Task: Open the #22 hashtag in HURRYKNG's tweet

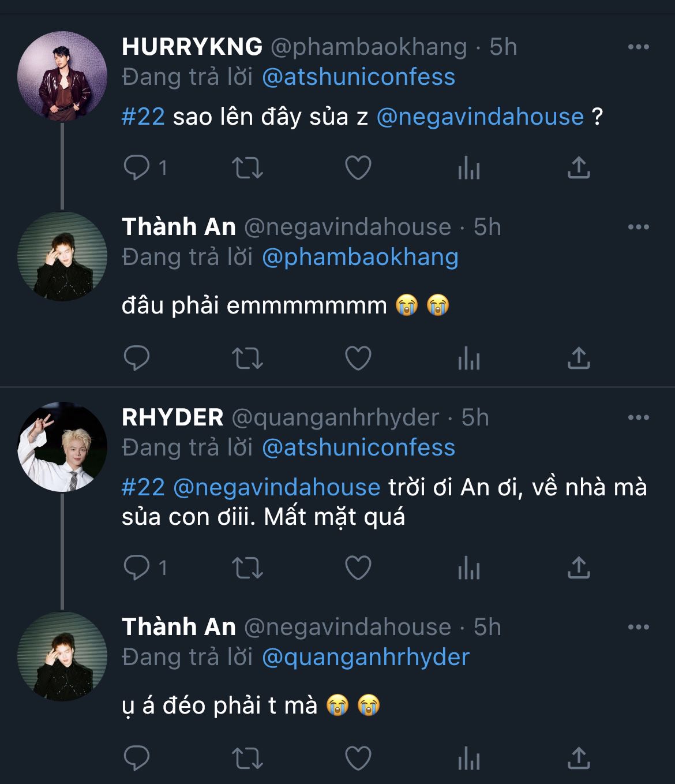Action: 143,117
